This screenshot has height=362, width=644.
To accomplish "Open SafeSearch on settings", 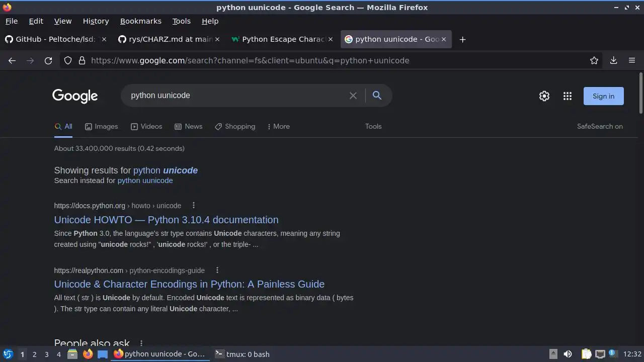I will (x=600, y=126).
